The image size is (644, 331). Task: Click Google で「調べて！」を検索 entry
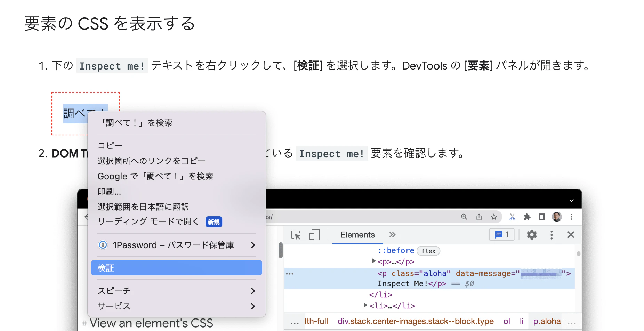coord(177,176)
